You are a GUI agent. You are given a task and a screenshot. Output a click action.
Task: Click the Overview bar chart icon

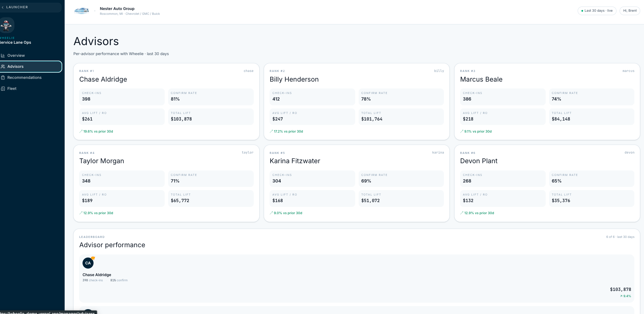coord(3,55)
